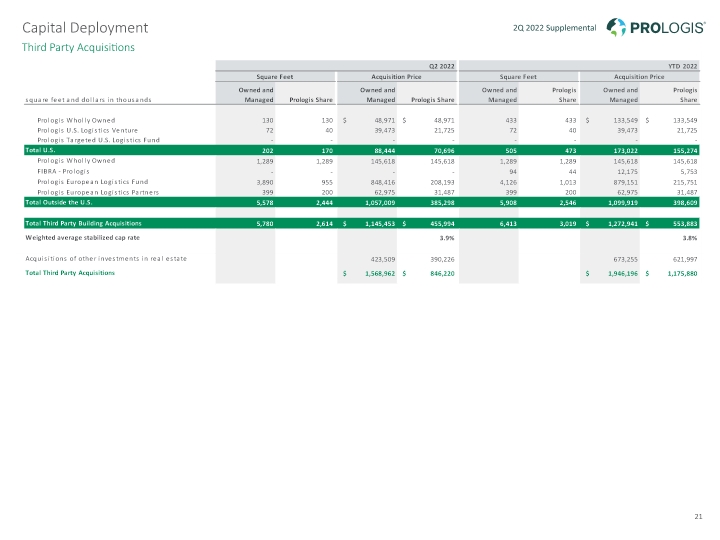The image size is (720, 540).
Task: Click the Prologis share total 2,444
Action: (x=324, y=202)
